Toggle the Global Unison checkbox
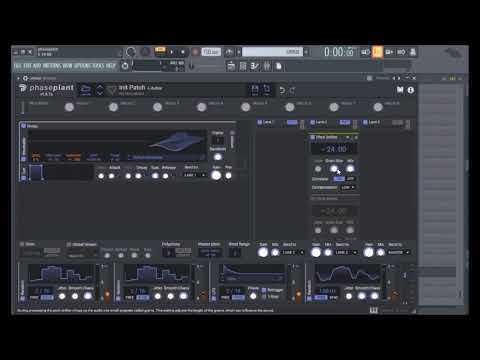Screen dimensions: 480x360 click(69, 244)
